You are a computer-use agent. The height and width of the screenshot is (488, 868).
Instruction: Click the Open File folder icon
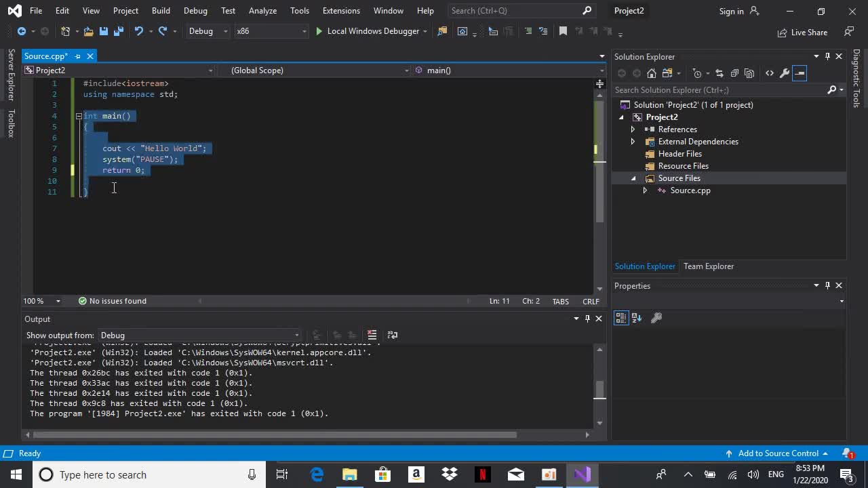pyautogui.click(x=88, y=31)
